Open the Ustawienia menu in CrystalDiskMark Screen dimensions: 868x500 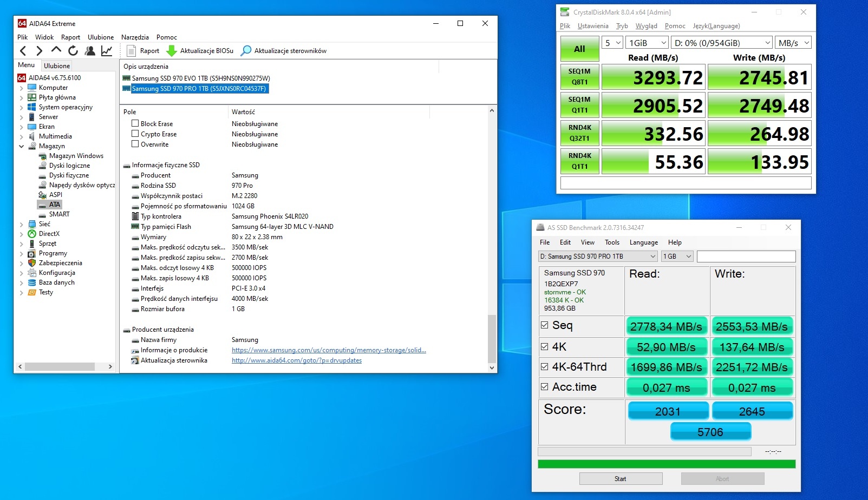(x=593, y=26)
